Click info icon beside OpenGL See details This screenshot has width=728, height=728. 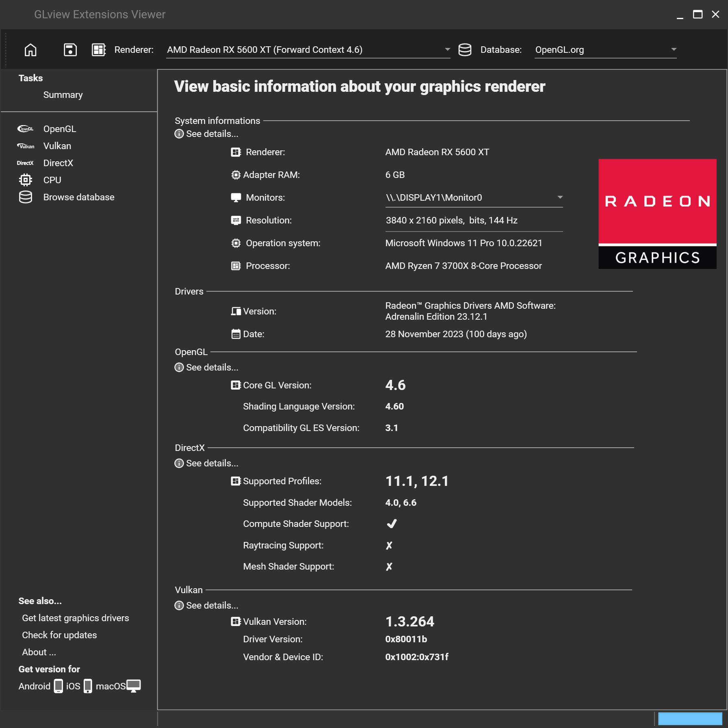point(179,368)
